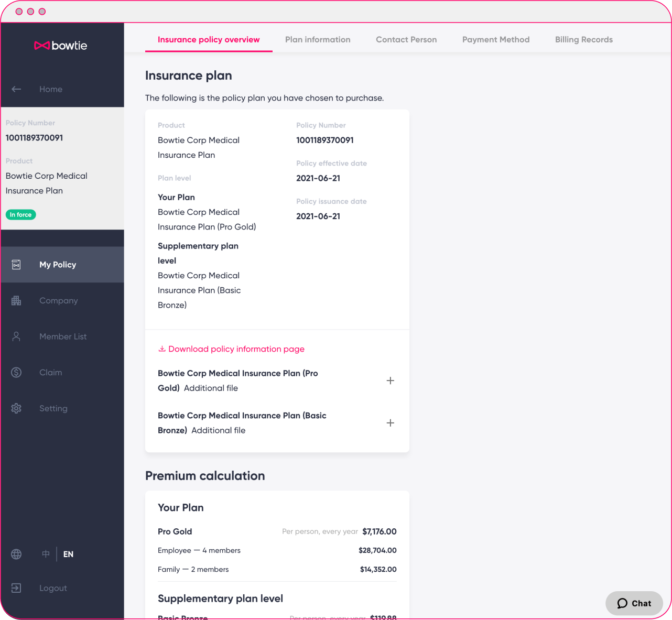
Task: Click the download icon before policy link
Action: tap(162, 349)
